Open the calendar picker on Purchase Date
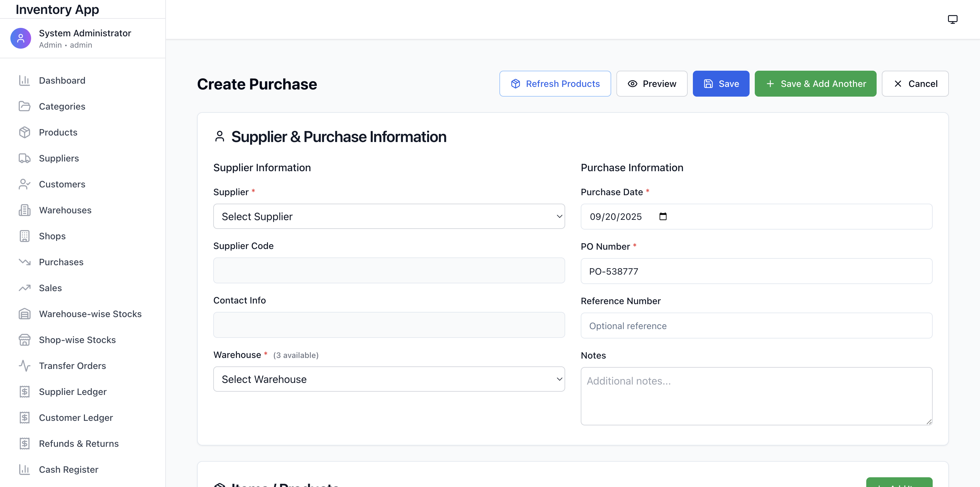The width and height of the screenshot is (980, 487). [x=663, y=216]
